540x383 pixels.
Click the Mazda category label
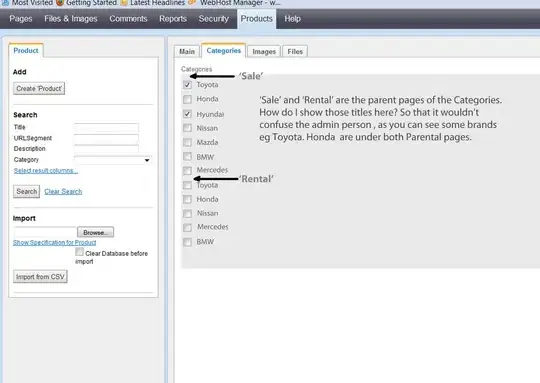207,142
